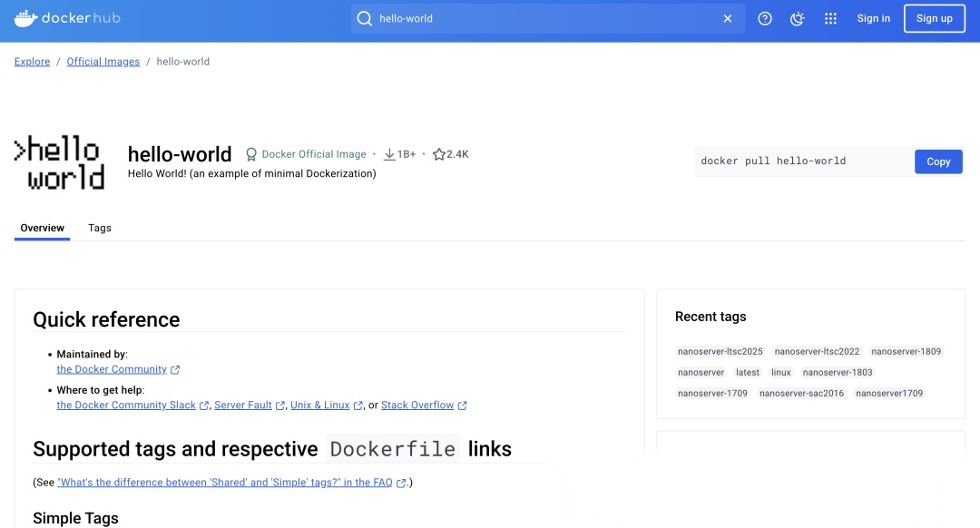Click external link icon after Unix & Linux
Image resolution: width=980 pixels, height=528 pixels.
tap(358, 406)
